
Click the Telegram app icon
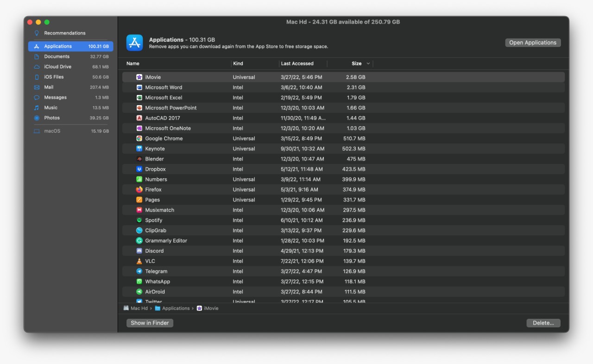point(139,271)
